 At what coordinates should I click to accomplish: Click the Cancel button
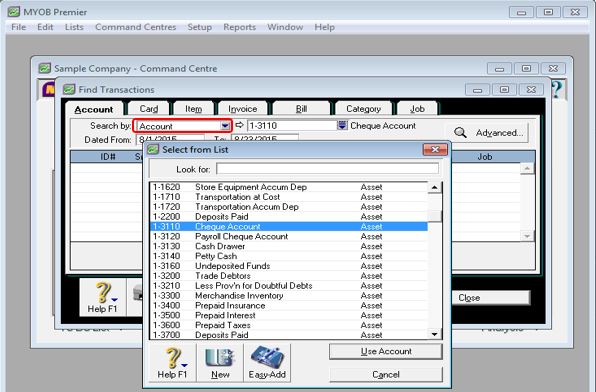coord(386,375)
